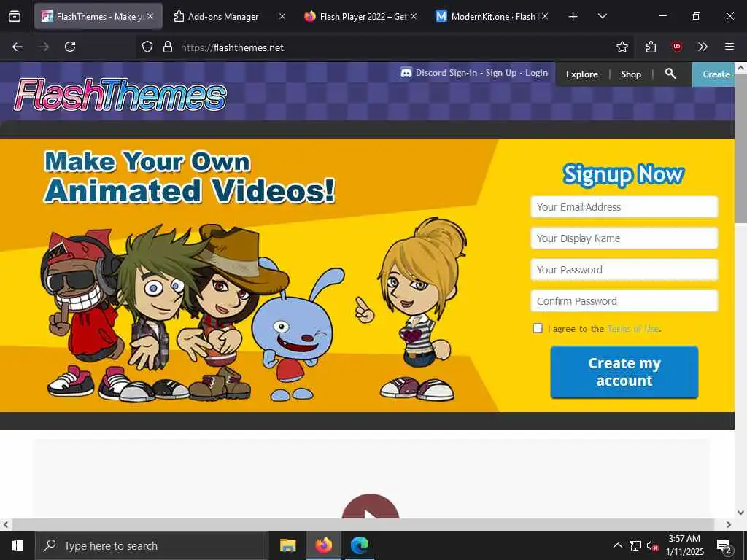This screenshot has width=747, height=560.
Task: Focus the Your Password field
Action: click(x=624, y=270)
